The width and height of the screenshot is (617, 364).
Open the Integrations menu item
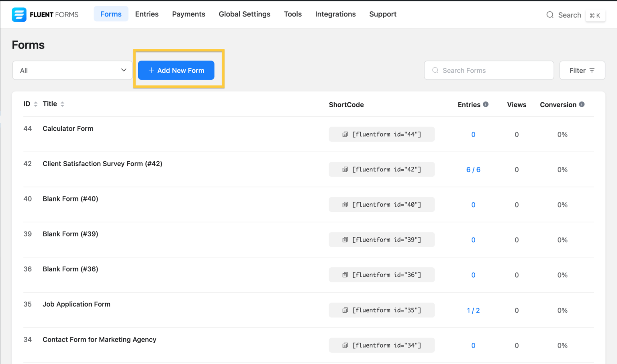pyautogui.click(x=335, y=14)
